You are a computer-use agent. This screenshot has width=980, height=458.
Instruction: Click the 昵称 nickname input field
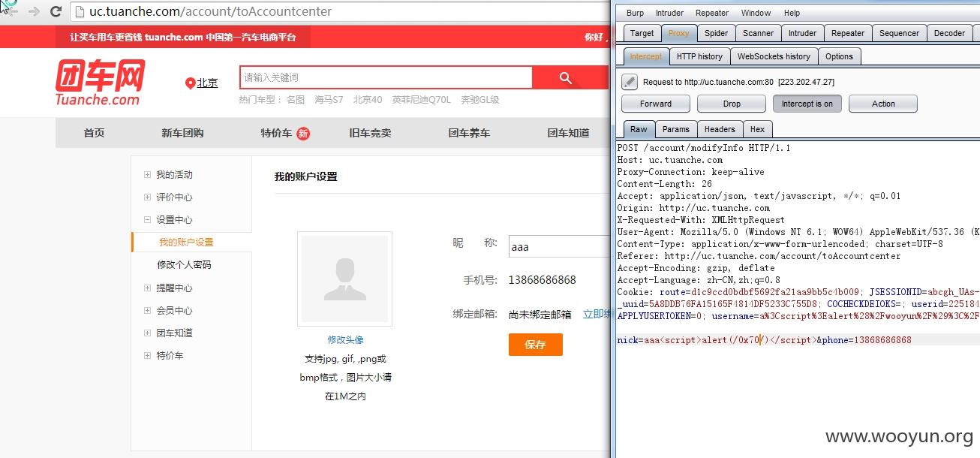[x=559, y=246]
